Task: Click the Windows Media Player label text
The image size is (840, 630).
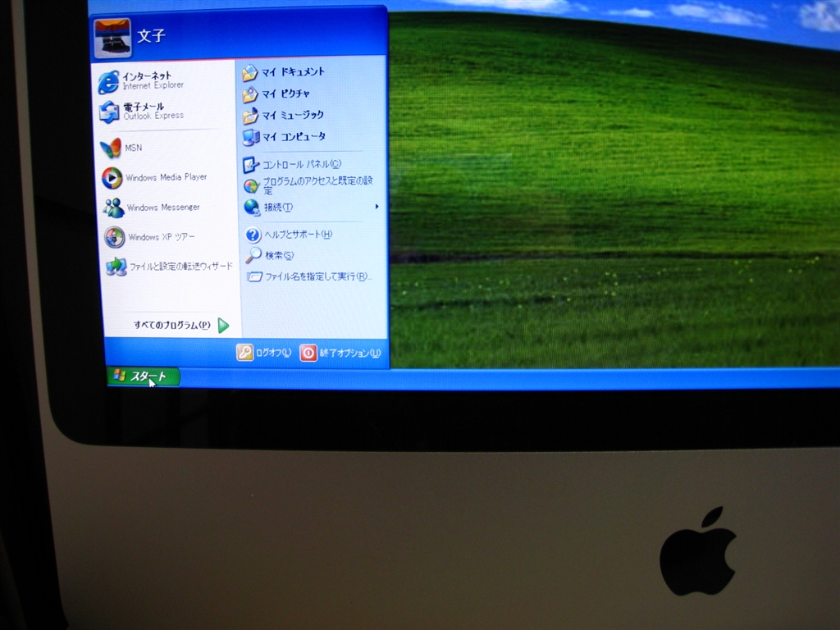Action: click(x=166, y=177)
